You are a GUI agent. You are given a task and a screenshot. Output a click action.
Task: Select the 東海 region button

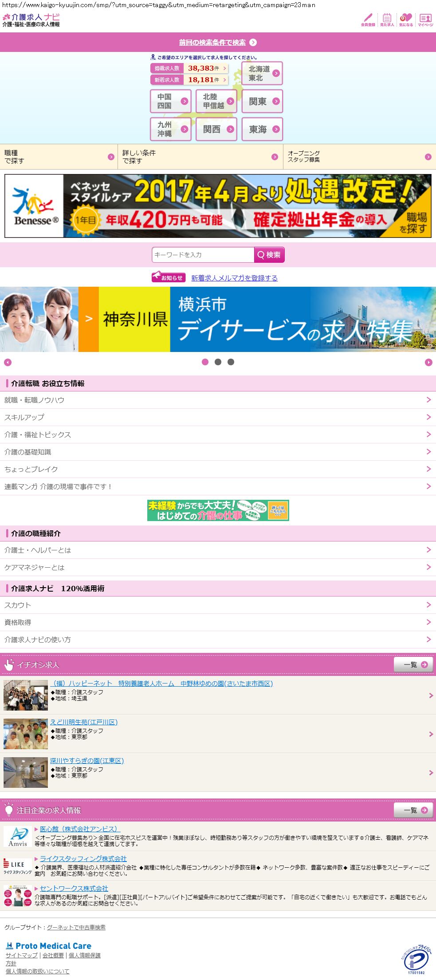point(262,129)
